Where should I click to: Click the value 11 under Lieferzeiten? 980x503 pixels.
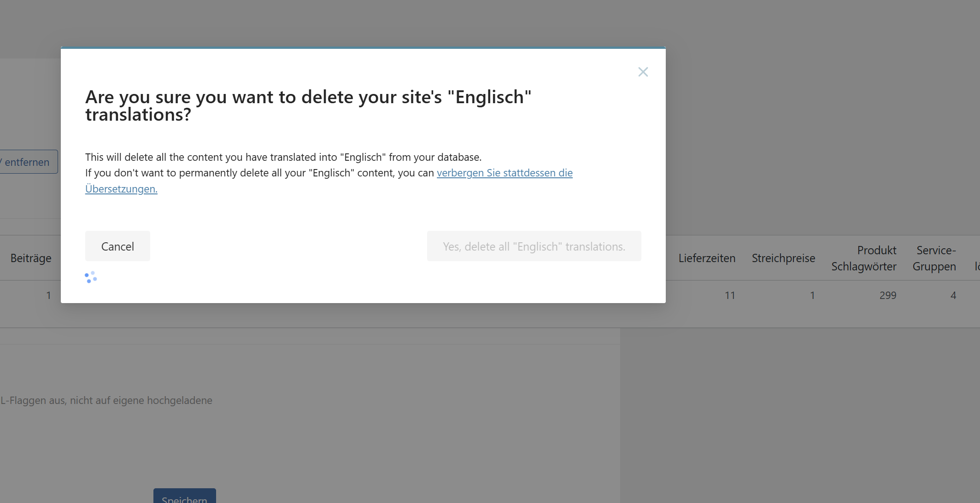tap(729, 296)
